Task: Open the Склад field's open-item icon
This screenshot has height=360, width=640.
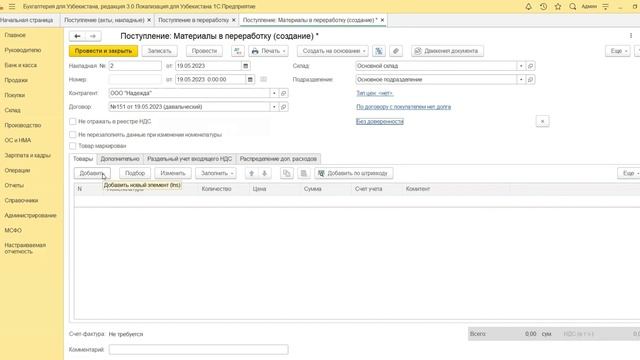Action: click(x=531, y=66)
